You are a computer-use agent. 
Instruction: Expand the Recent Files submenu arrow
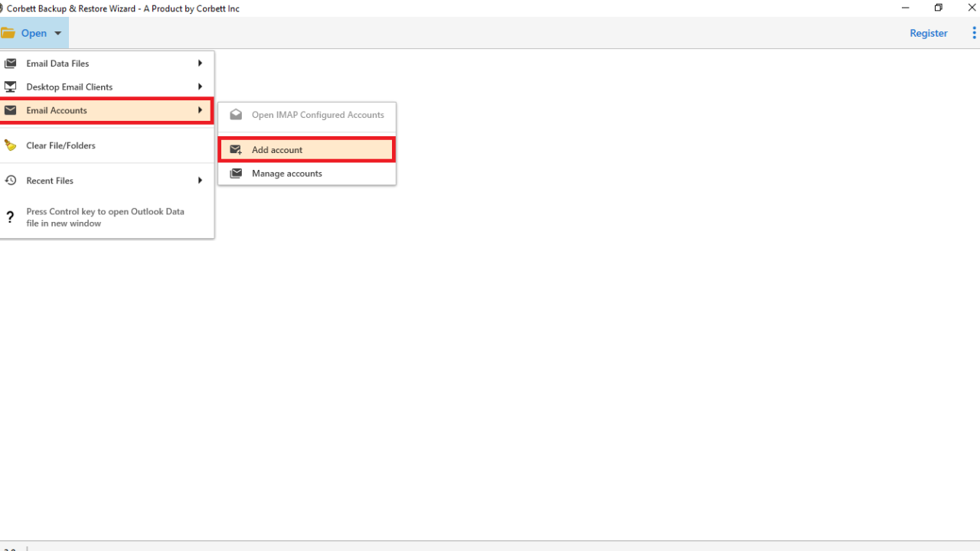click(x=199, y=180)
